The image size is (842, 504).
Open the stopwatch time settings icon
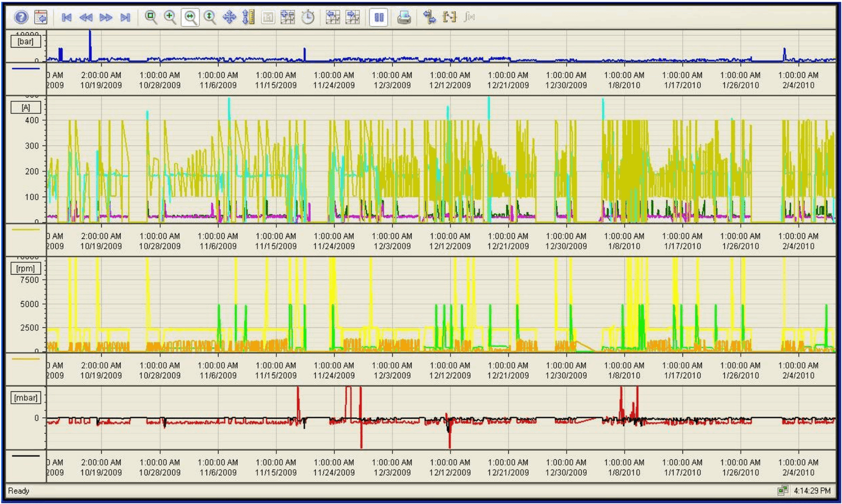(308, 17)
